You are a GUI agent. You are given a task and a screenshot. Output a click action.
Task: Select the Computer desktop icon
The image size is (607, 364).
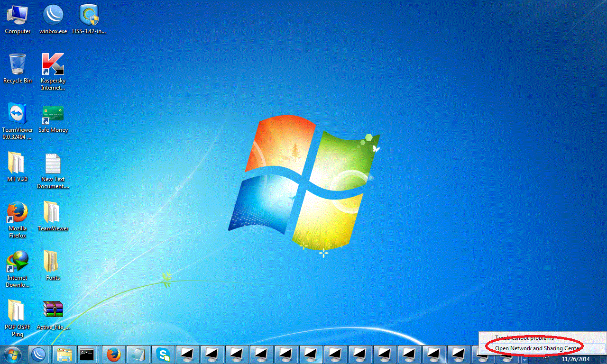click(18, 19)
